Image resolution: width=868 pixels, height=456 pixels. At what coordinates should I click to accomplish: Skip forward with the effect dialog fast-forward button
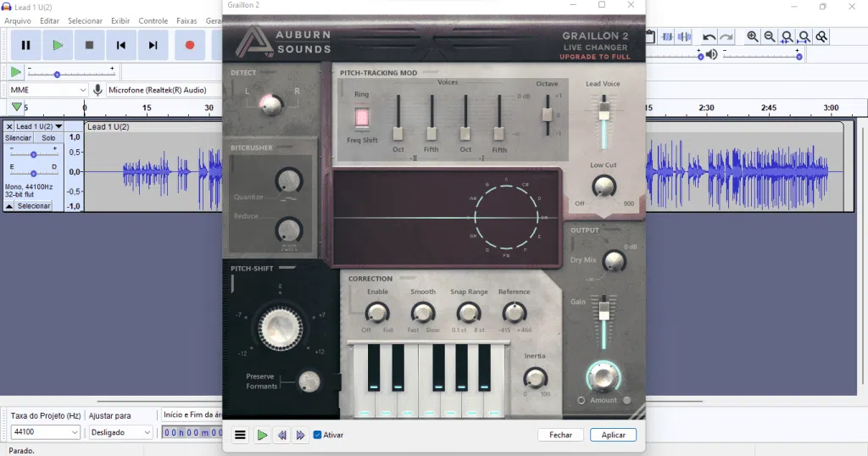300,435
